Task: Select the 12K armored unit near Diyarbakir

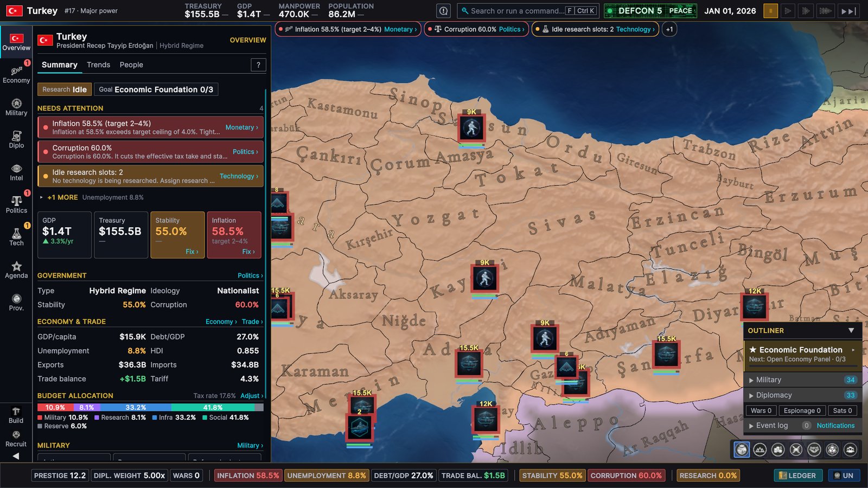Action: tap(755, 307)
